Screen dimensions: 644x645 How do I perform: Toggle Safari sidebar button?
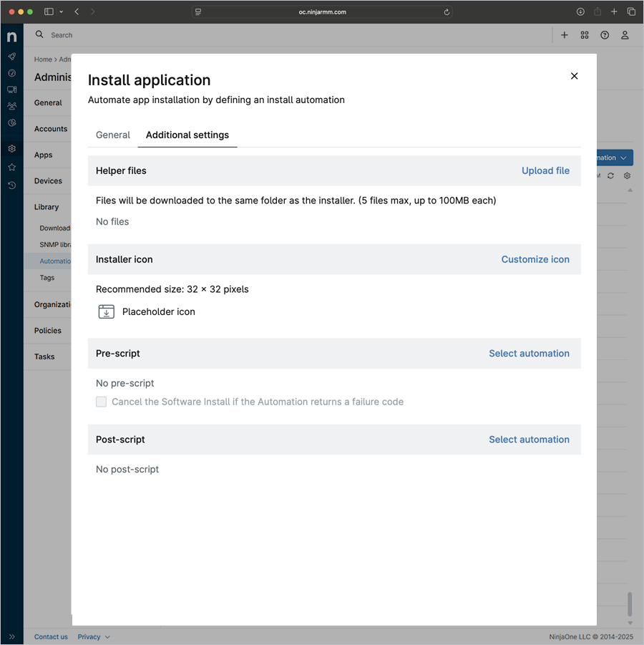click(49, 11)
